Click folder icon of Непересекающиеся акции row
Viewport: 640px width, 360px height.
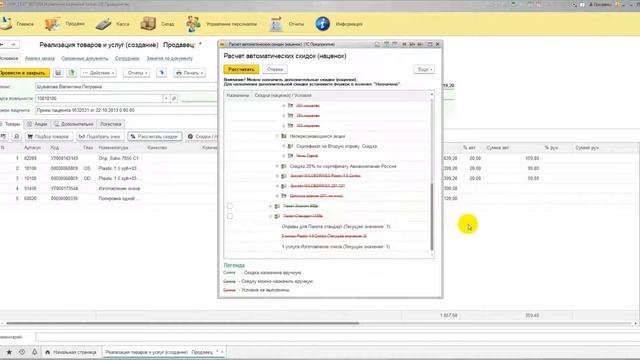pos(284,136)
